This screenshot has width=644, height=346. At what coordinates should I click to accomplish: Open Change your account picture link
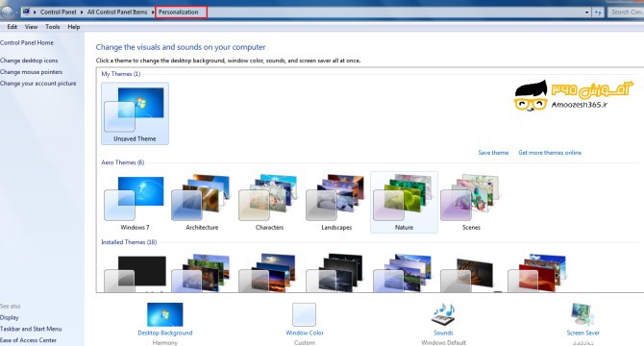38,84
